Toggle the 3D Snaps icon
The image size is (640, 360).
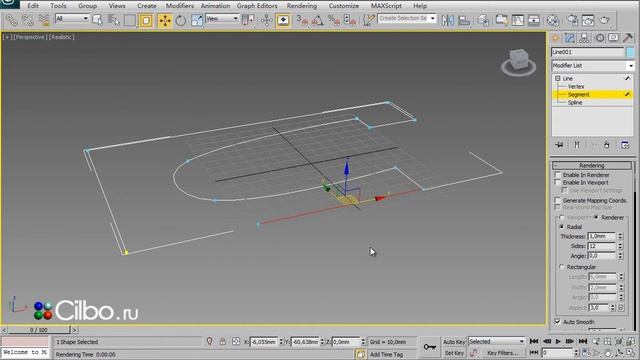(x=302, y=20)
